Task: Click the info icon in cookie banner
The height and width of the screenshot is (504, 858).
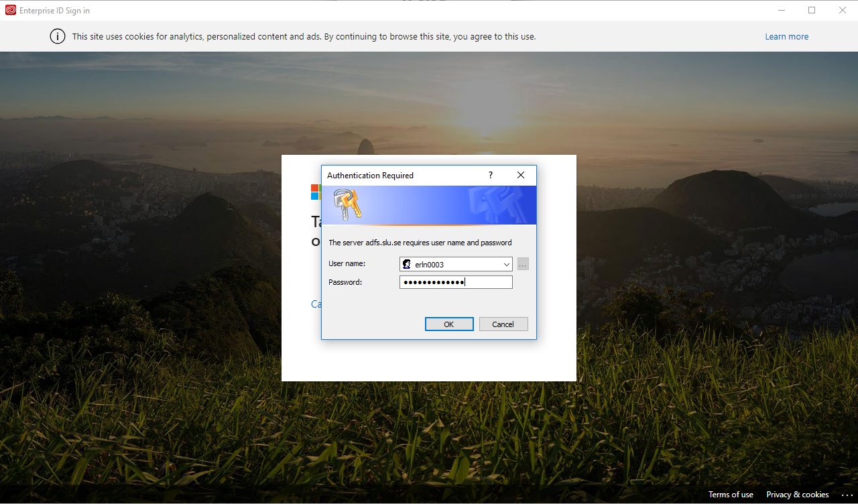Action: pos(58,36)
